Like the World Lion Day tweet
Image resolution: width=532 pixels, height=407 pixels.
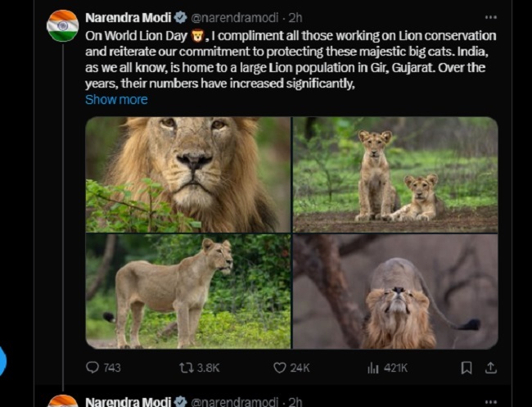(280, 368)
